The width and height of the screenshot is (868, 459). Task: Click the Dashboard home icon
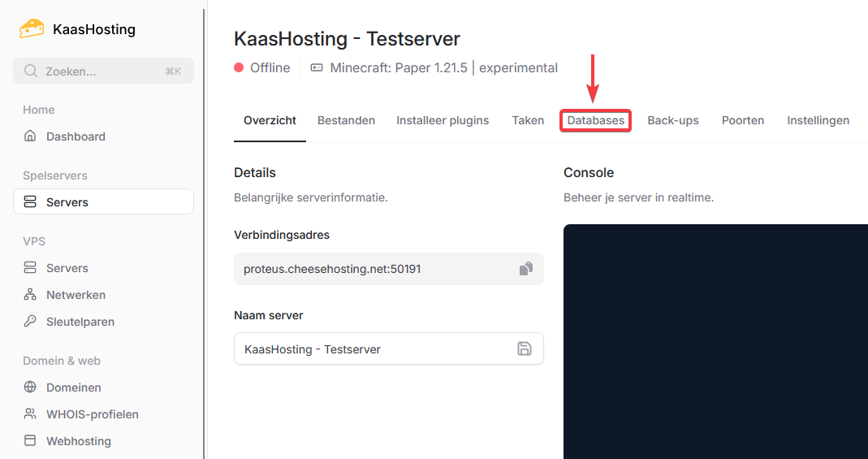(30, 136)
